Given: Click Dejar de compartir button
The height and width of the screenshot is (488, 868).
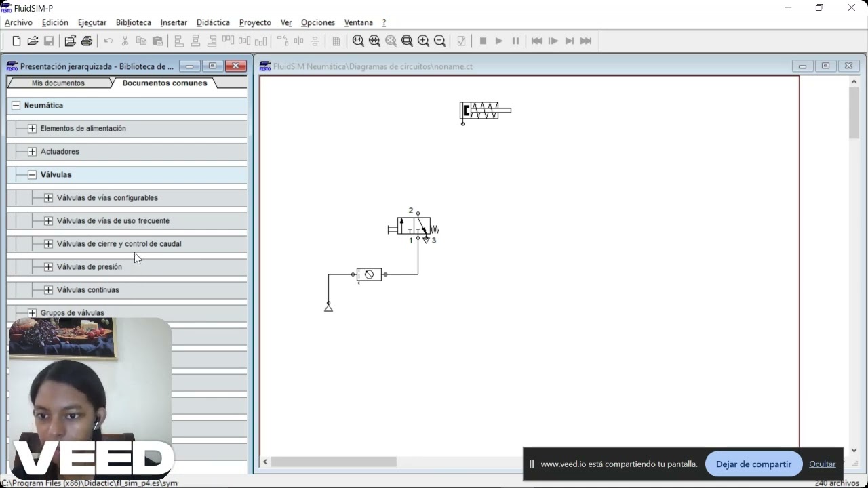Looking at the screenshot, I should click(x=753, y=464).
